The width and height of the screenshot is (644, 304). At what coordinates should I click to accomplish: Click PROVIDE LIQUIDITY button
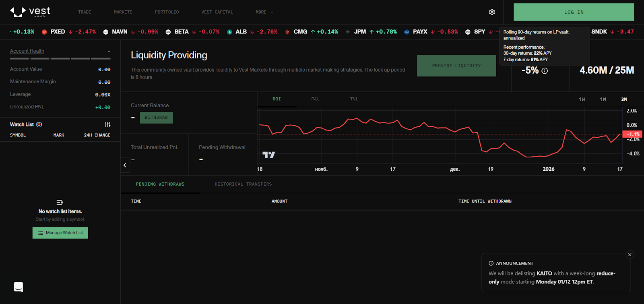(456, 66)
